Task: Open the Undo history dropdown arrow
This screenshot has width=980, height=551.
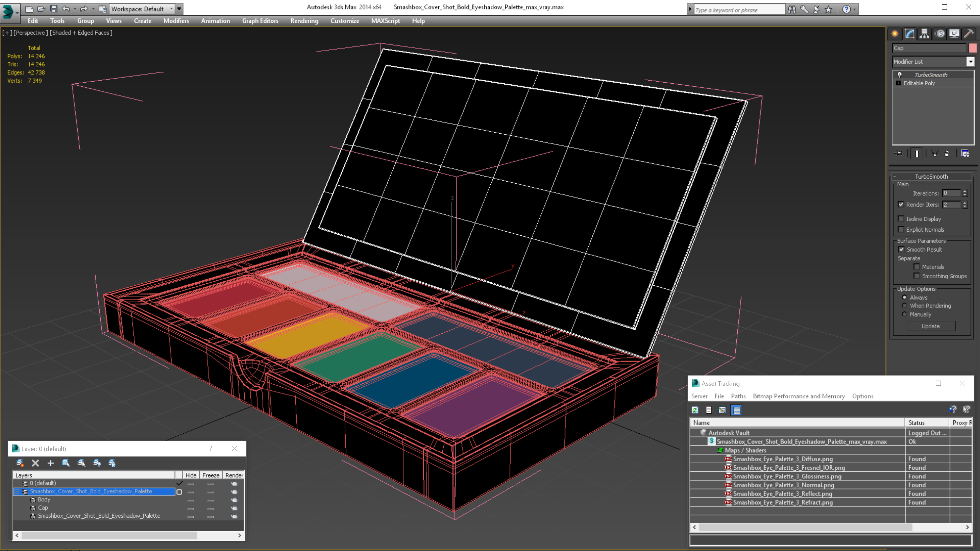Action: (x=75, y=9)
